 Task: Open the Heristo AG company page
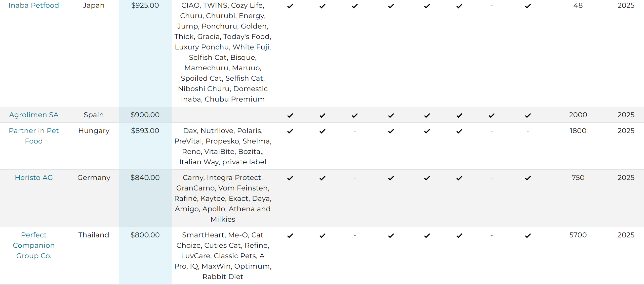point(34,178)
